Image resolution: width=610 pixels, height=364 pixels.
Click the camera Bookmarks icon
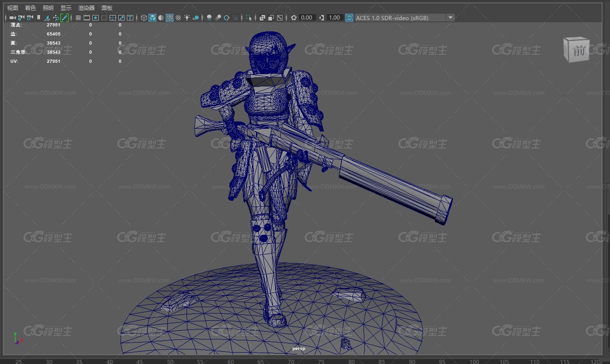[x=39, y=18]
